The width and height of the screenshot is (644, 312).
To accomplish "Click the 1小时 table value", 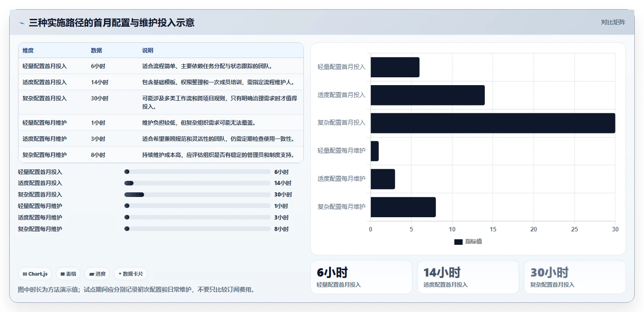I will click(98, 123).
